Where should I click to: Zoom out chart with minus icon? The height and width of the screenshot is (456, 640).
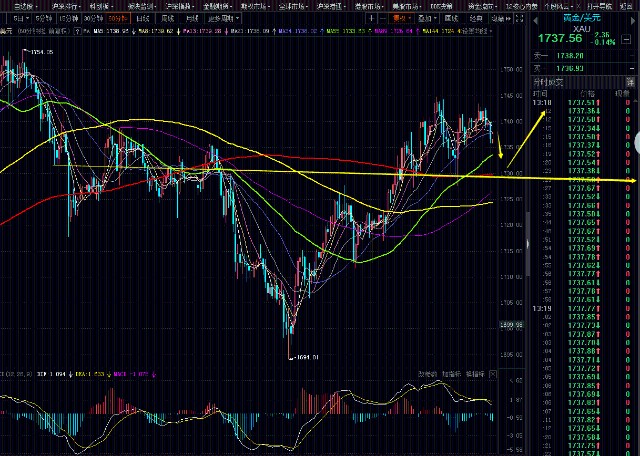(382, 18)
